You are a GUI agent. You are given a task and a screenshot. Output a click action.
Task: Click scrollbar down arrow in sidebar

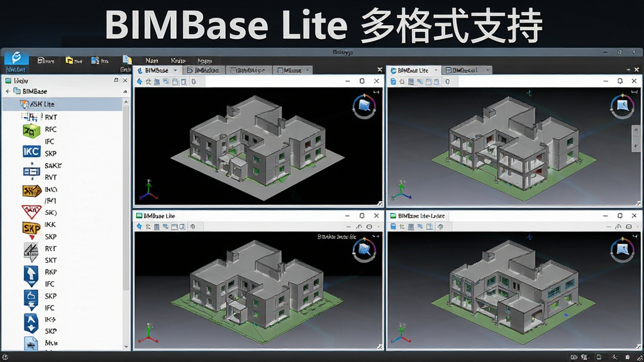click(126, 347)
